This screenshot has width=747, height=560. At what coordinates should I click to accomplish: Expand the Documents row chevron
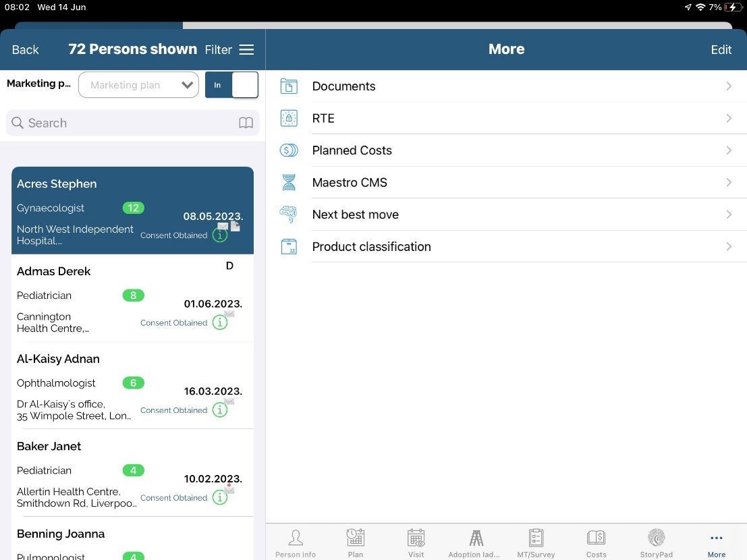coord(729,86)
